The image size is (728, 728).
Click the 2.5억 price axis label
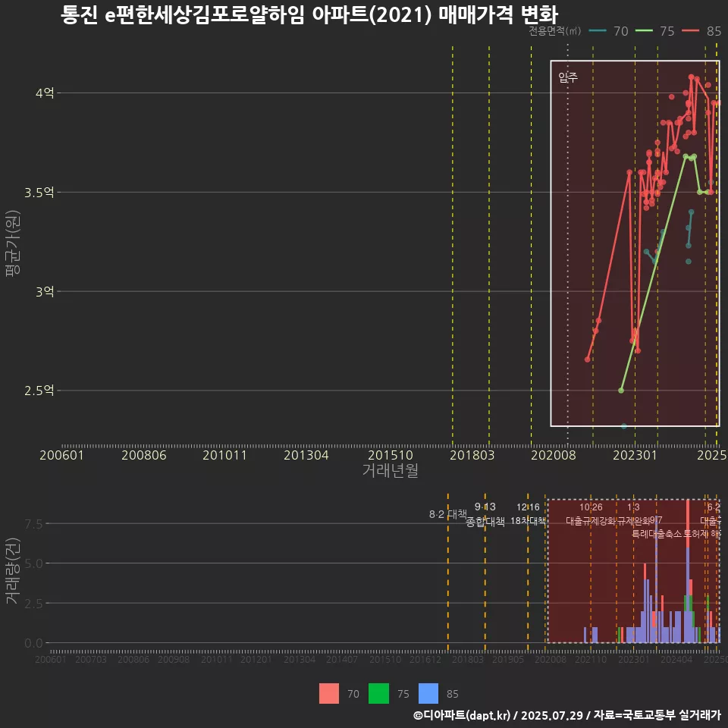[39, 391]
